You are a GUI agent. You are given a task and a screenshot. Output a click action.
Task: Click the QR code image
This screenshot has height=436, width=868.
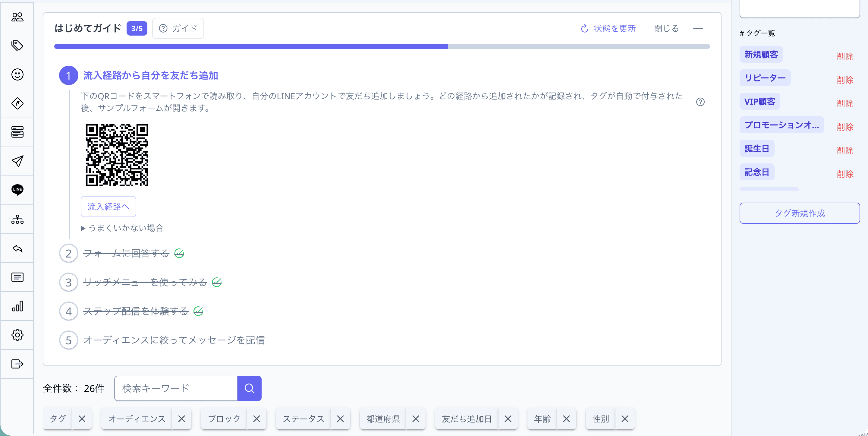pyautogui.click(x=117, y=155)
